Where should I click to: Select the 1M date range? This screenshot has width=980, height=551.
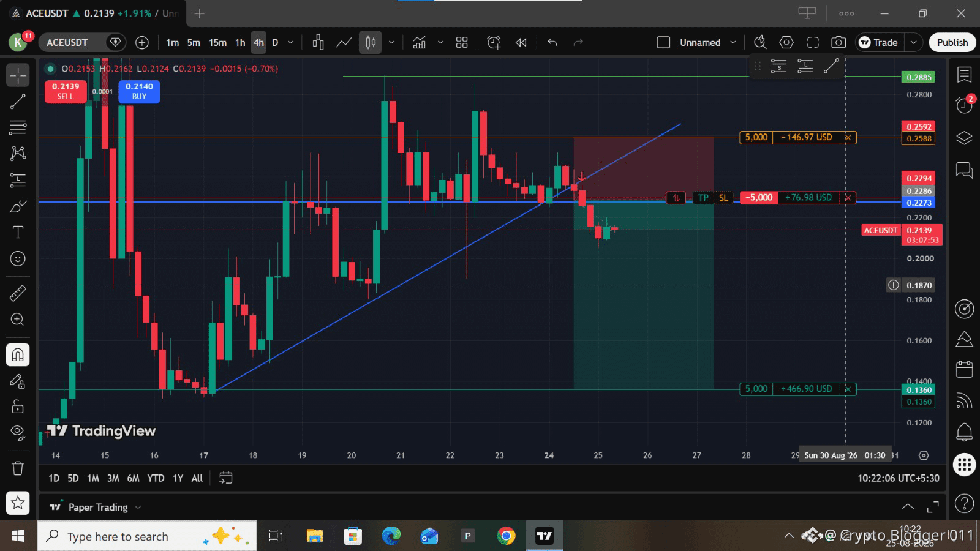(x=92, y=478)
